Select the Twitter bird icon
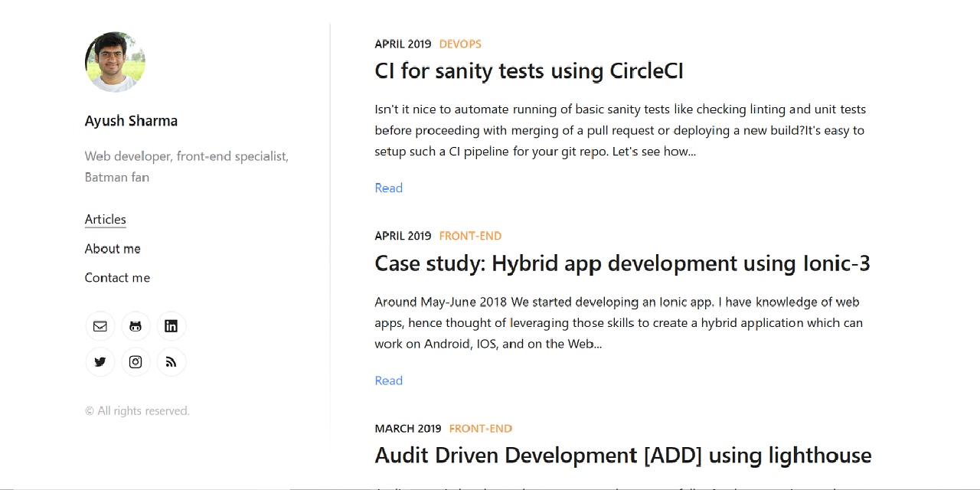The width and height of the screenshot is (980, 490). tap(100, 361)
